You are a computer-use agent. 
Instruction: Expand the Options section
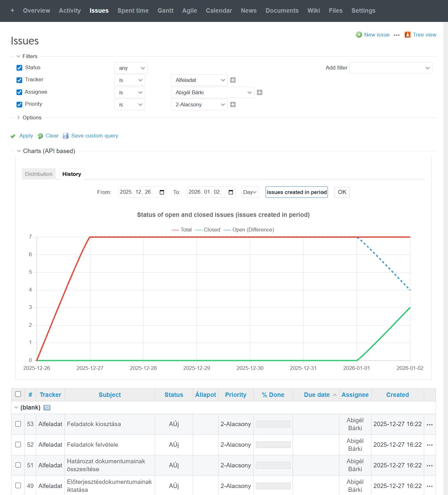pyautogui.click(x=32, y=117)
